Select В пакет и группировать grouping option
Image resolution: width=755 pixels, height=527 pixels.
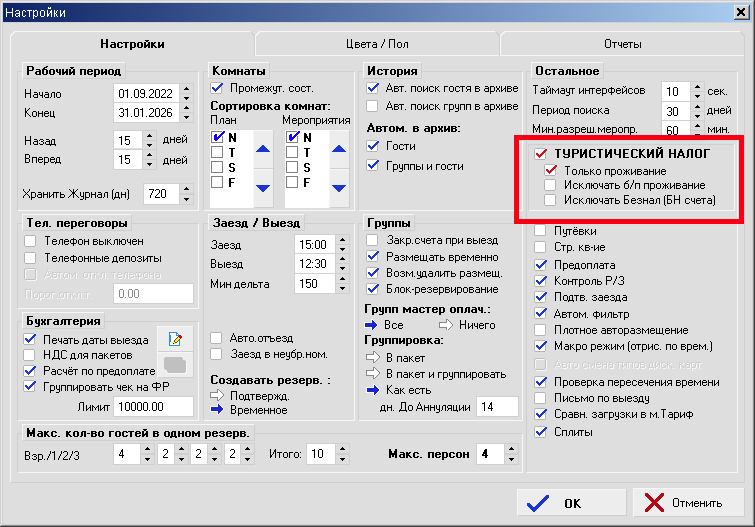[x=374, y=373]
